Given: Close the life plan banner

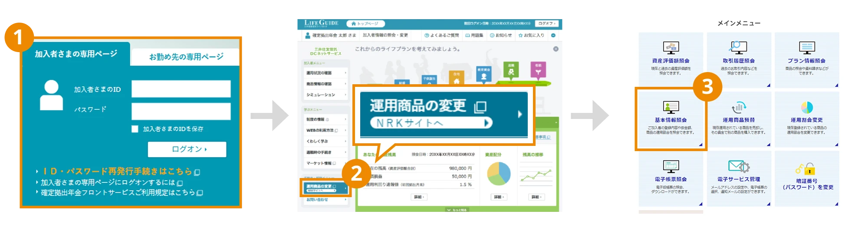Looking at the screenshot, I should [556, 49].
